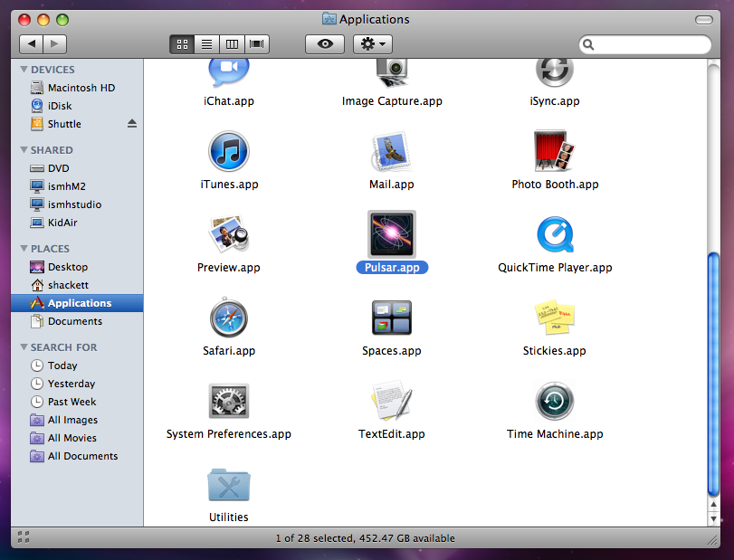Switch to list view

tap(207, 44)
